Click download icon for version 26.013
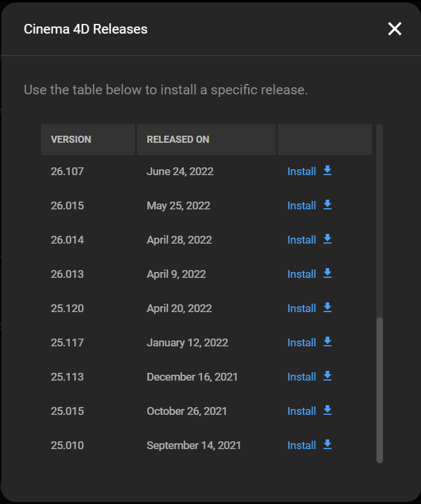 327,273
